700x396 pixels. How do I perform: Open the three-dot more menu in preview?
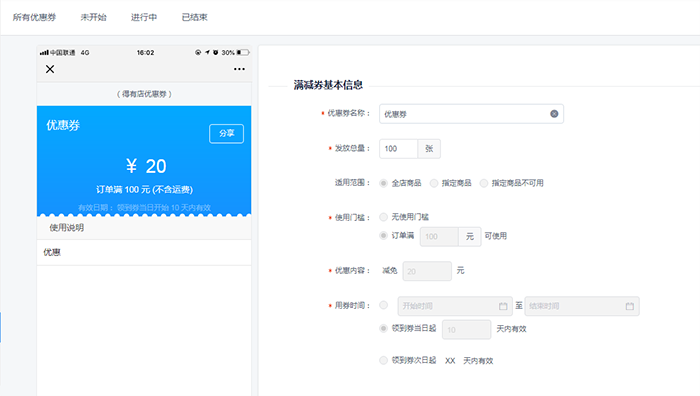click(x=239, y=69)
